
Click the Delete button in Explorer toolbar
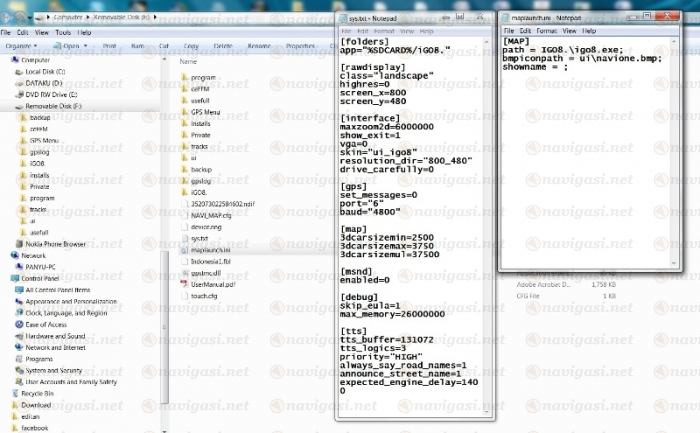(222, 46)
